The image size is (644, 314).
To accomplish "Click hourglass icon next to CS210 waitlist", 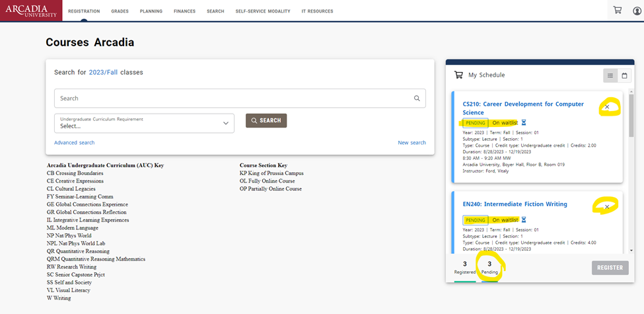I will click(524, 122).
